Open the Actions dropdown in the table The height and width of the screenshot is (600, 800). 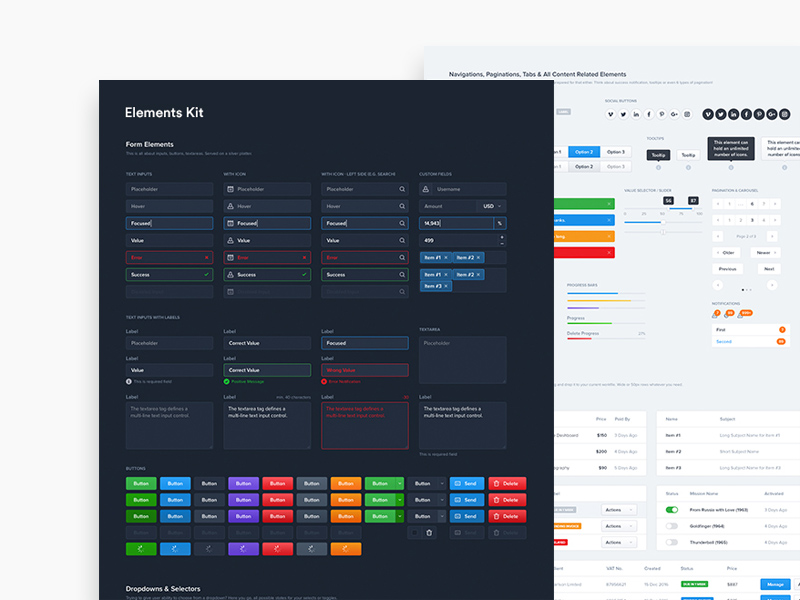(619, 510)
